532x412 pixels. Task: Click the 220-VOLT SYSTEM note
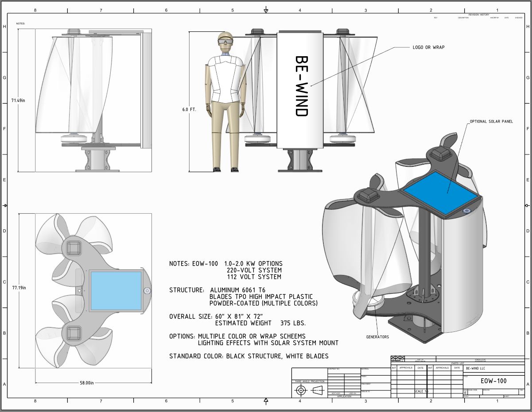point(254,270)
